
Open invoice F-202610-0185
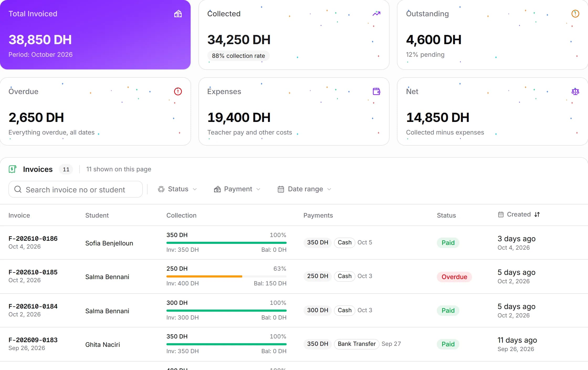[x=33, y=272]
